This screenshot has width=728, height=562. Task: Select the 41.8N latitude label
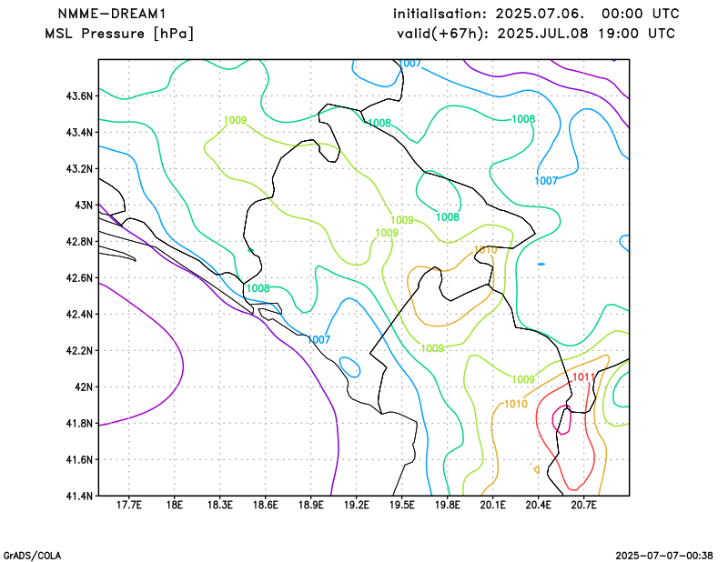click(x=79, y=423)
